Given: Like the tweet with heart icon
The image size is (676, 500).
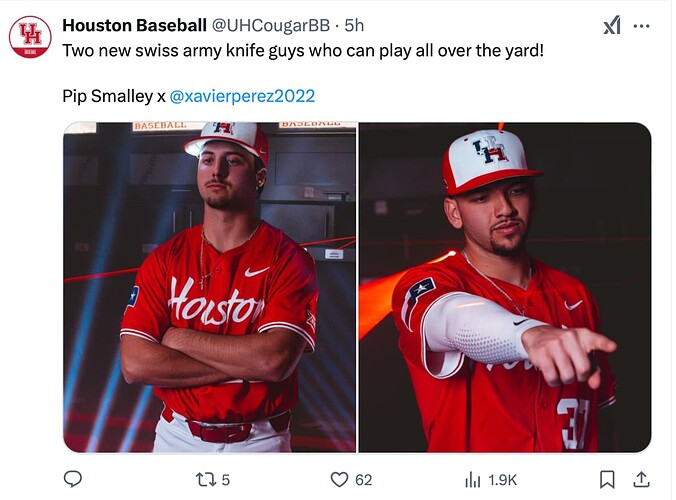Looking at the screenshot, I should [339, 479].
